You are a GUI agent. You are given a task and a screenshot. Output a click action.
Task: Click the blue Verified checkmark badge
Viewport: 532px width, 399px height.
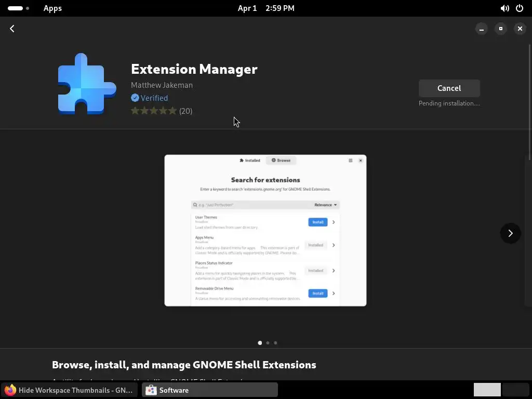[x=135, y=98]
